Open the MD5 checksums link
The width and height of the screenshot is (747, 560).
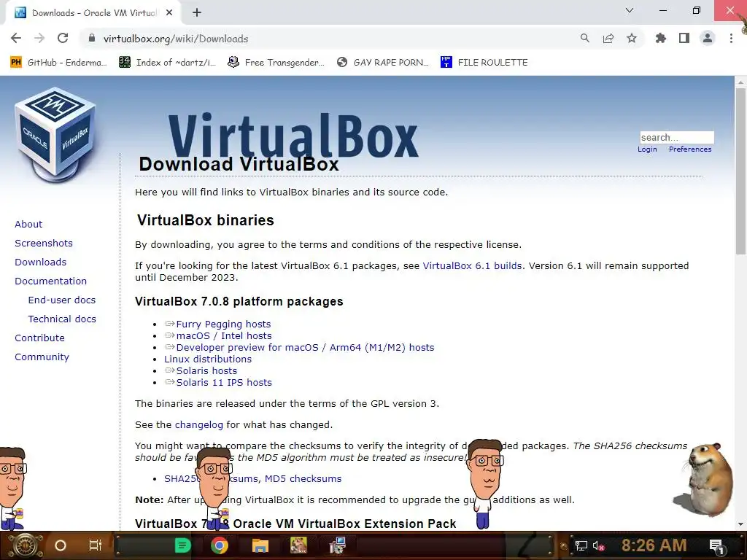click(303, 478)
